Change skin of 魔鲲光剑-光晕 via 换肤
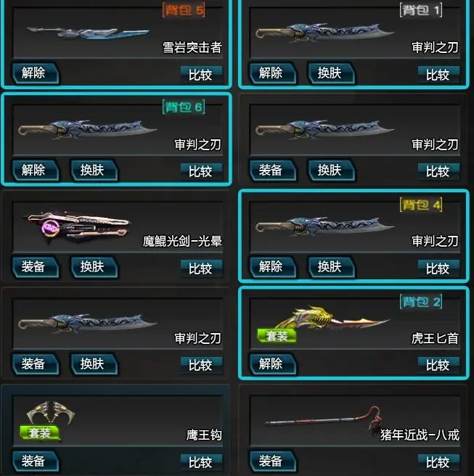474x476 pixels. pyautogui.click(x=94, y=267)
